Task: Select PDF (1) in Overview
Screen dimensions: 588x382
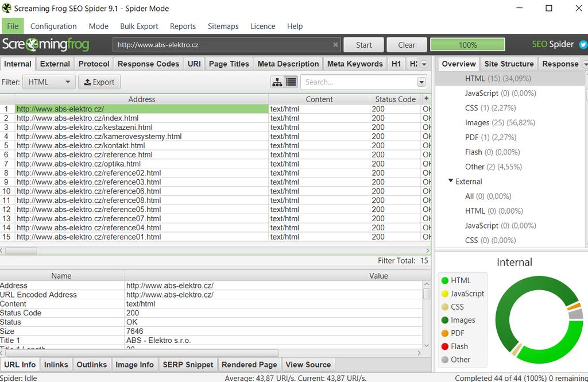Action: click(x=490, y=137)
